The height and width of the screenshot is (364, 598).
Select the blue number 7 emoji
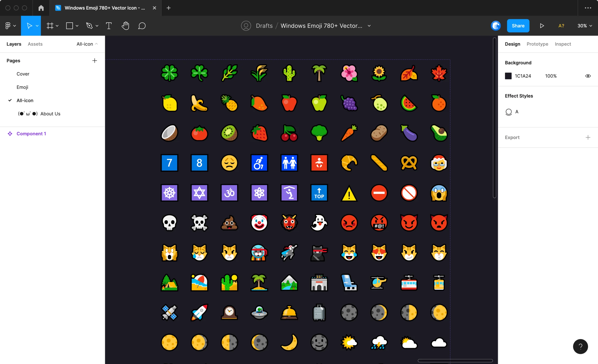(169, 163)
